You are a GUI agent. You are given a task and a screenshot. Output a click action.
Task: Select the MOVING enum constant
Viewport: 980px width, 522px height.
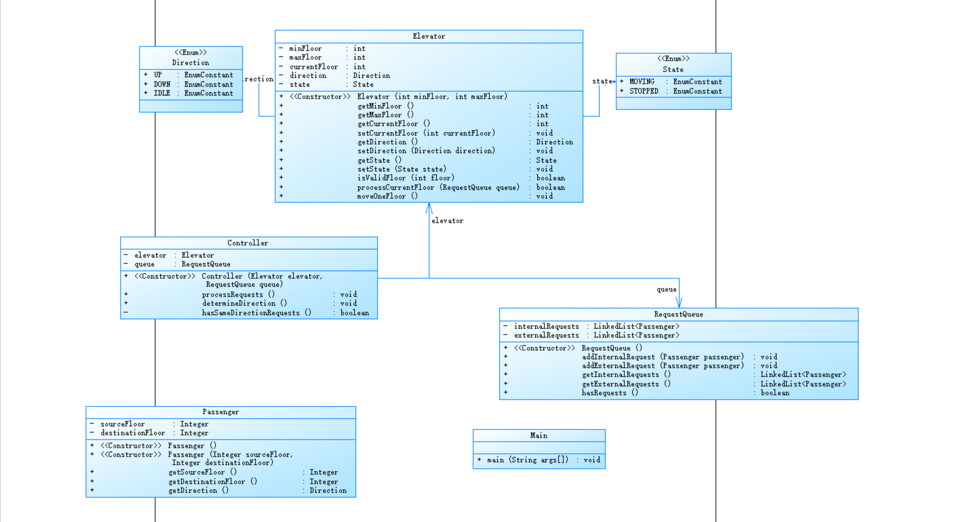pos(642,82)
